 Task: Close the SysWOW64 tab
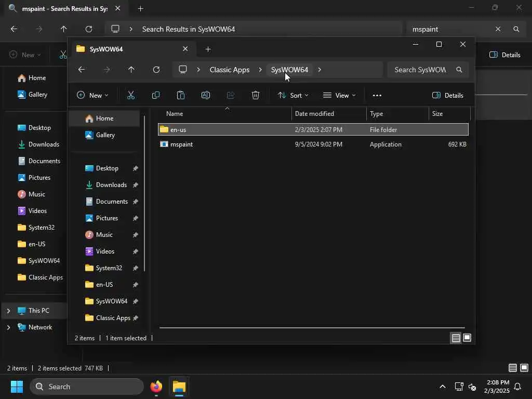pyautogui.click(x=185, y=49)
